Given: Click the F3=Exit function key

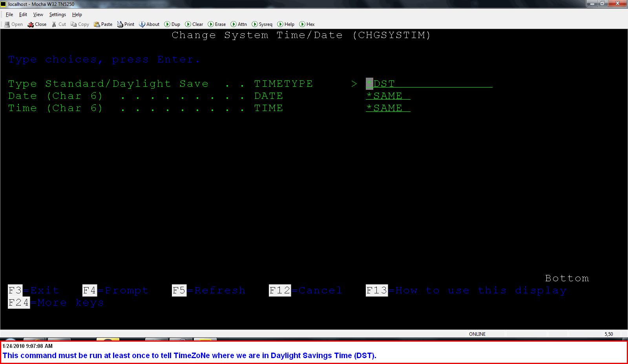Looking at the screenshot, I should (x=33, y=291).
